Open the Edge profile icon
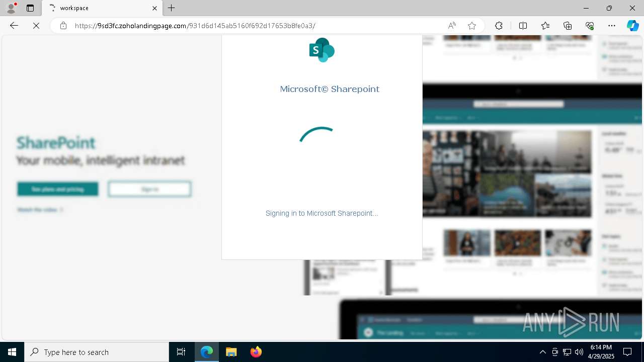The width and height of the screenshot is (644, 362). [11, 8]
